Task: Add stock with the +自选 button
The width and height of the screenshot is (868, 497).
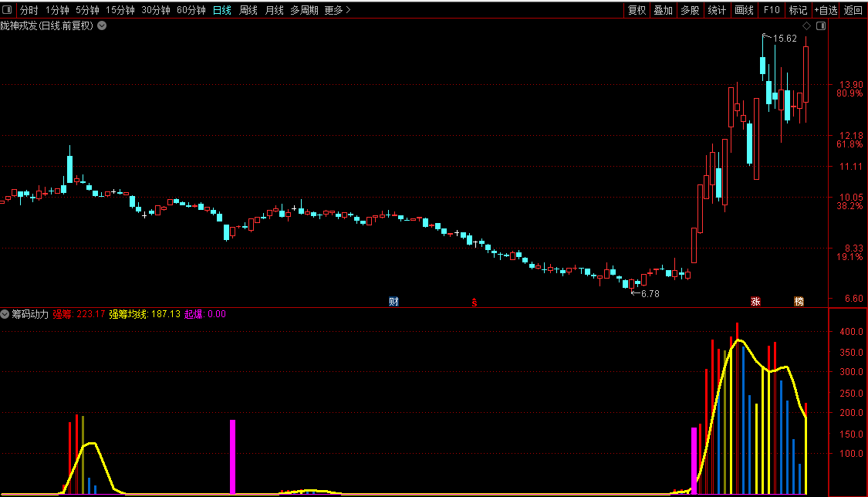Action: (826, 10)
